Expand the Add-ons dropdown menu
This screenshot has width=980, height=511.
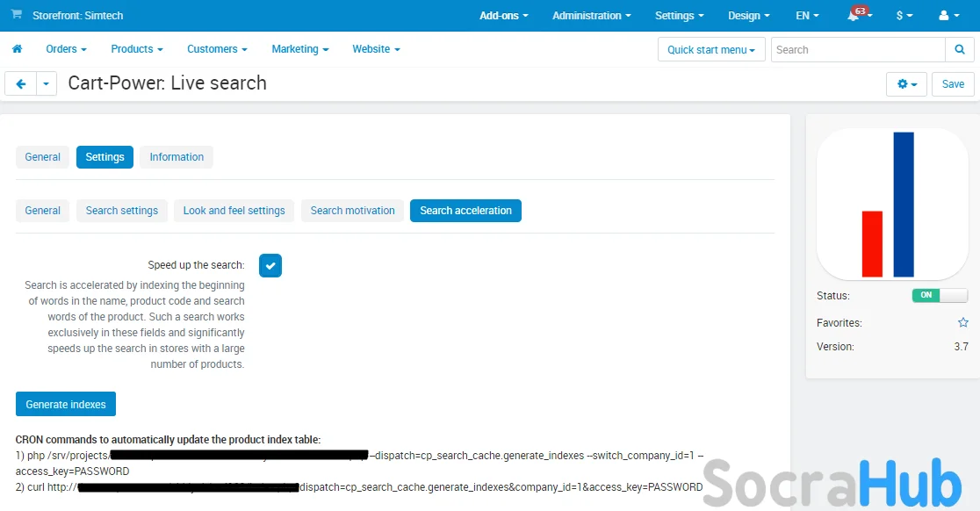pyautogui.click(x=503, y=16)
